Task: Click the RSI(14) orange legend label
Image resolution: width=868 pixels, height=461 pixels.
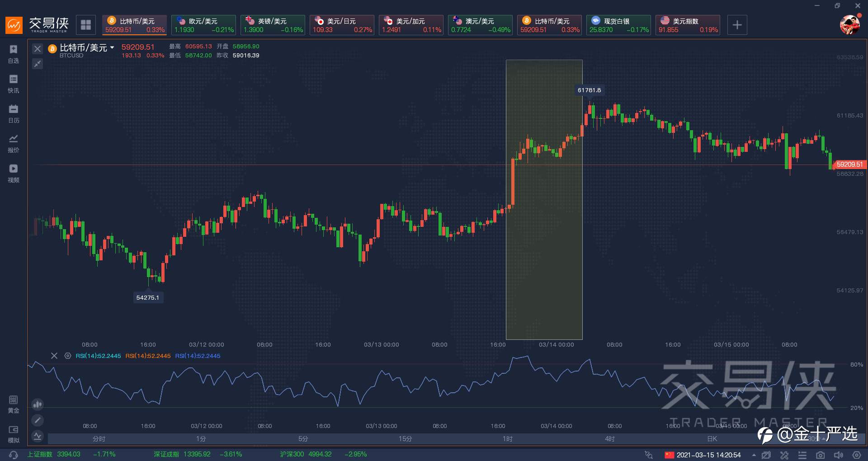Action: [x=148, y=356]
